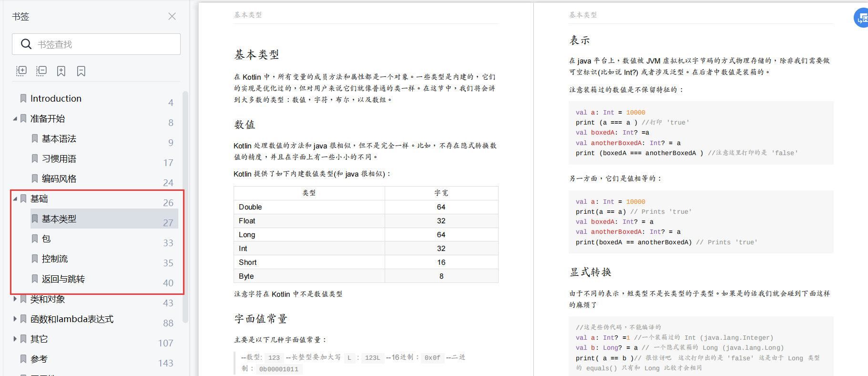Collapse all bookmarks icon
868x376 pixels.
click(x=41, y=71)
